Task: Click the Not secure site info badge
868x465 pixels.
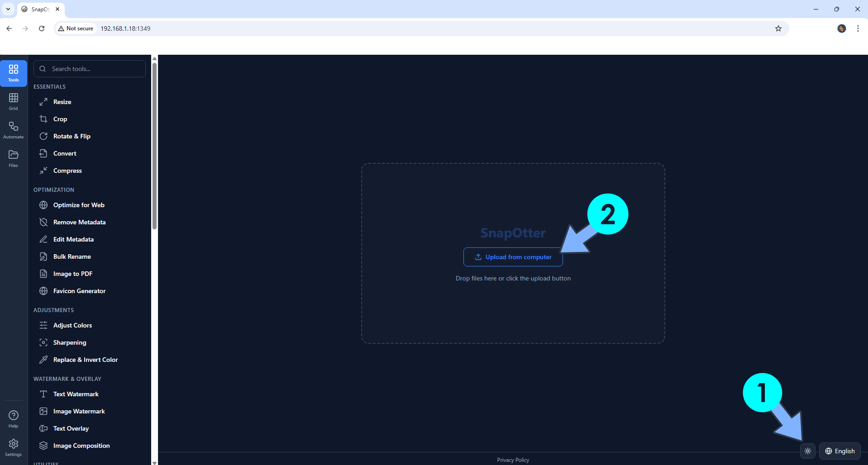Action: (76, 28)
